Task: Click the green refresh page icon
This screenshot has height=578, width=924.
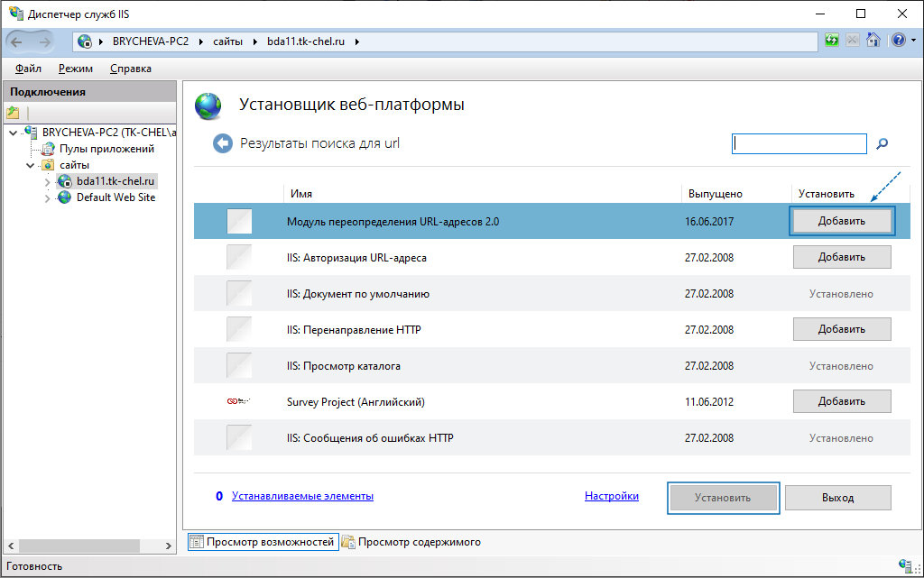Action: coord(831,40)
